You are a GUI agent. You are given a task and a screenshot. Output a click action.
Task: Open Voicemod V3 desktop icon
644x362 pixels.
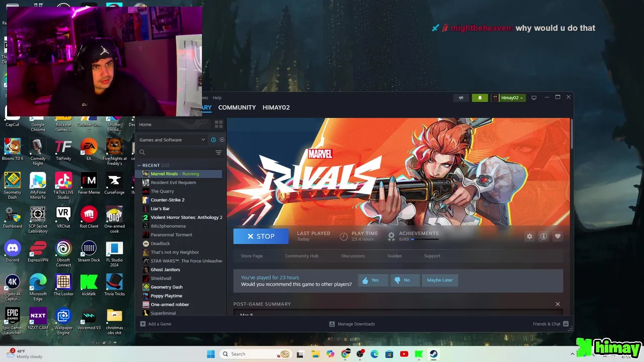click(89, 318)
